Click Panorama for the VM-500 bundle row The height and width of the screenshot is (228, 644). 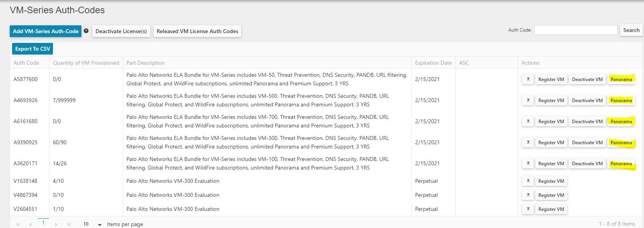621,101
